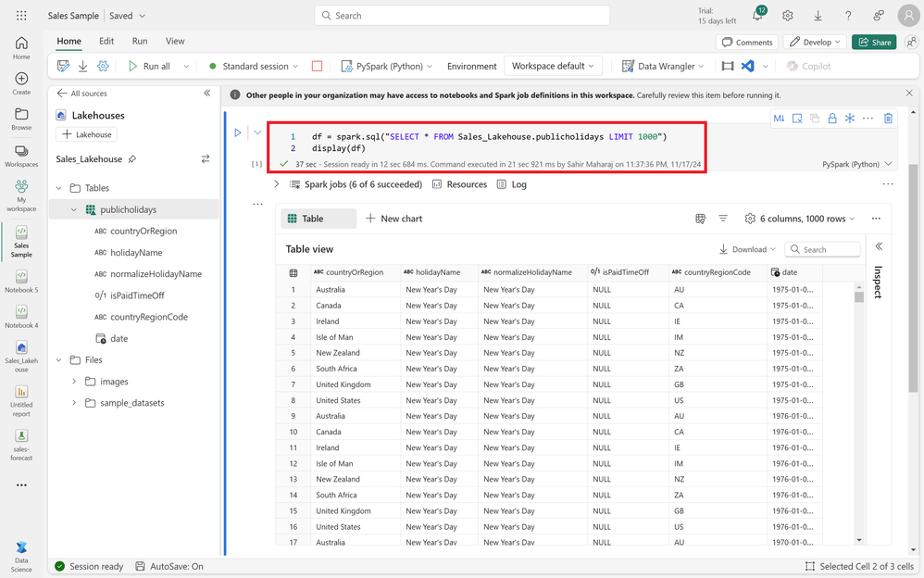Open the Resources tab

coord(459,184)
